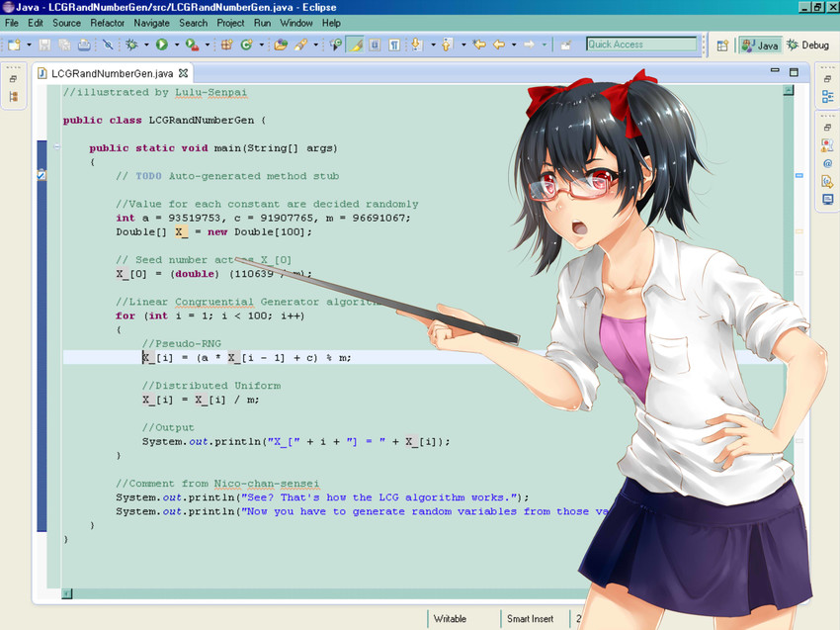Viewport: 840px width, 630px height.
Task: Toggle Mark Occurrences highlighter button
Action: (356, 45)
